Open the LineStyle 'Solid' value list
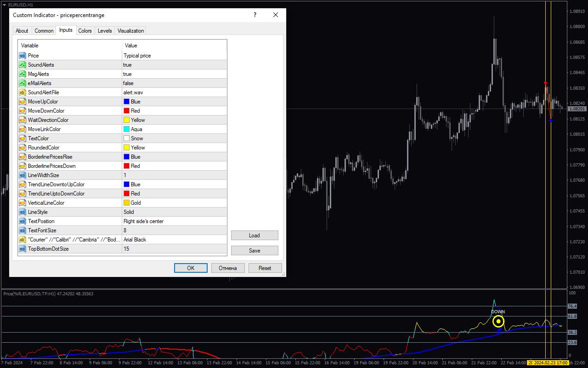588x368 pixels. coord(175,212)
